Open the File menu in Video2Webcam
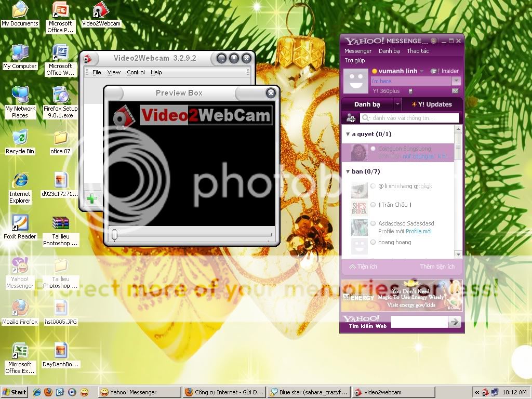The image size is (532, 399). click(x=97, y=72)
